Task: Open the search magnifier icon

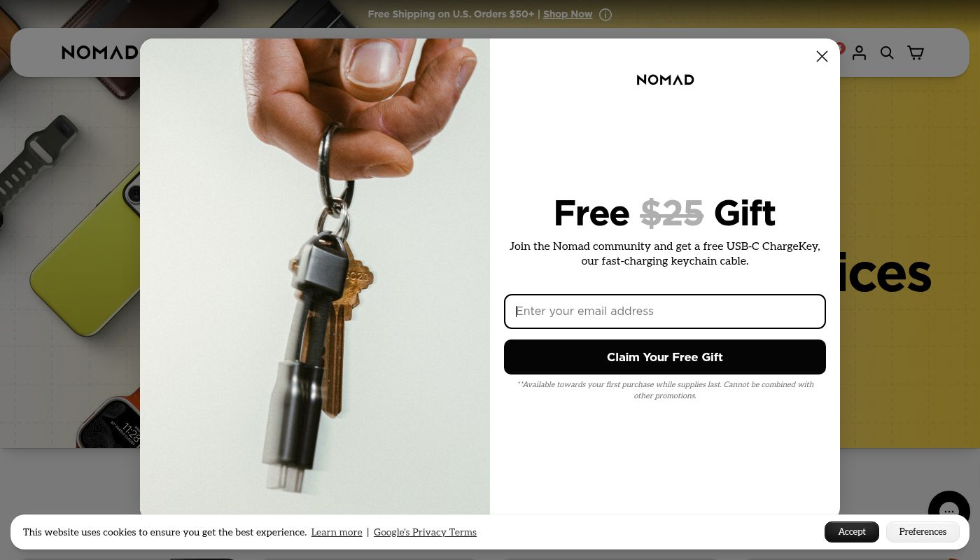Action: [x=887, y=52]
